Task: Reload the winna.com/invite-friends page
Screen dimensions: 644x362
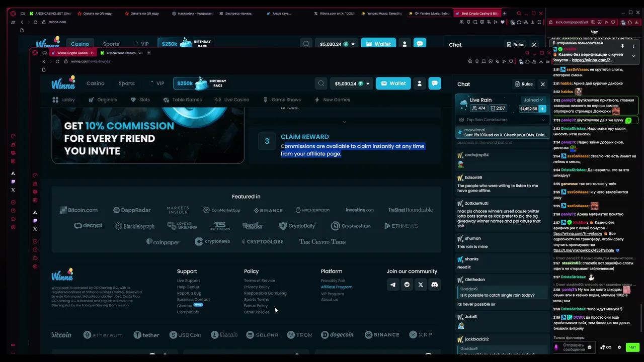Action: [57, 61]
